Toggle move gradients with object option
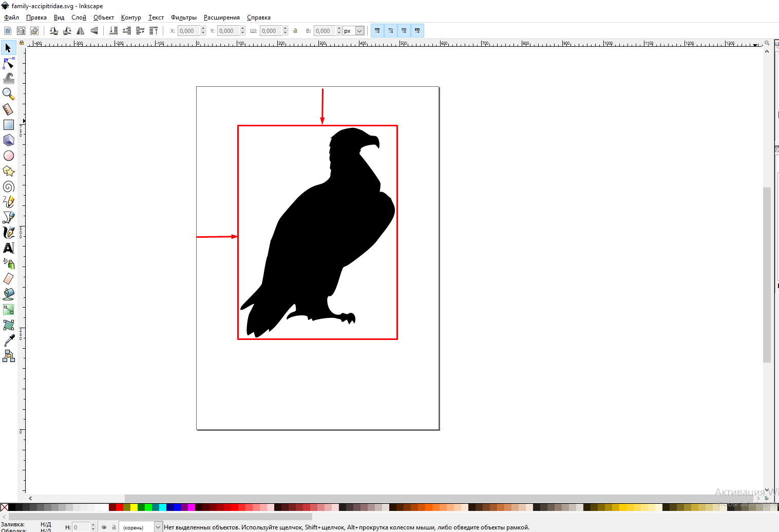Viewport: 779px width, 532px height. click(404, 31)
